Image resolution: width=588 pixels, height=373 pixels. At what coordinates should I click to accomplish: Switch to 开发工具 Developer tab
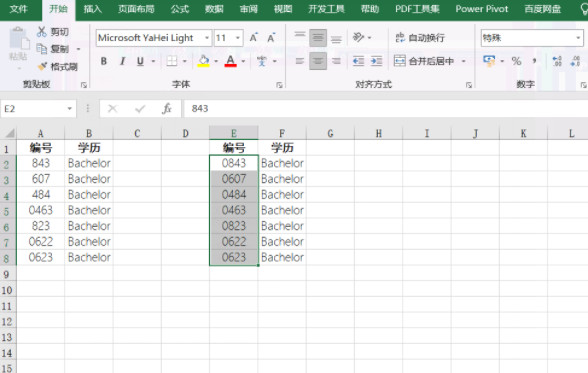tap(326, 9)
